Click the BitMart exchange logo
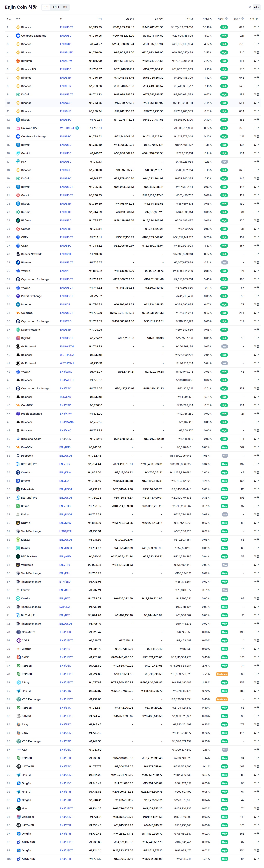This screenshot has height=868, width=264. [x=18, y=716]
